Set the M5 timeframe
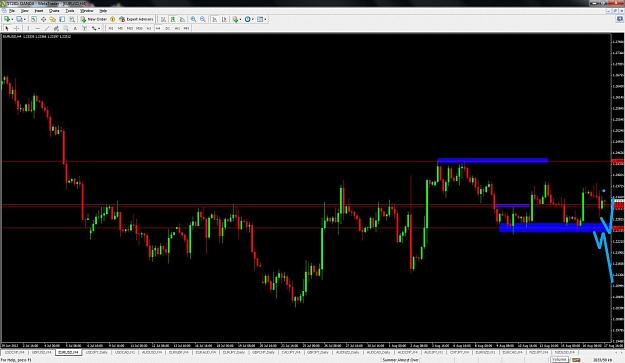625x363 pixels. [120, 28]
